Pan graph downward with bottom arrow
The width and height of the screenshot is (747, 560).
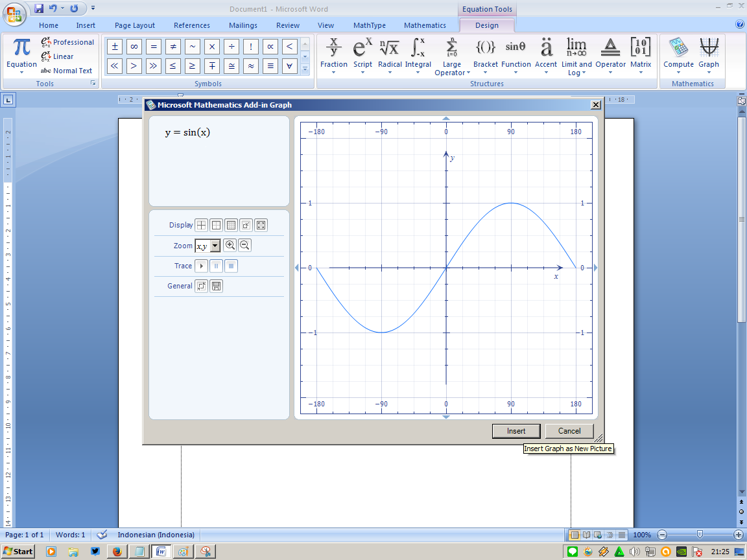pyautogui.click(x=446, y=417)
